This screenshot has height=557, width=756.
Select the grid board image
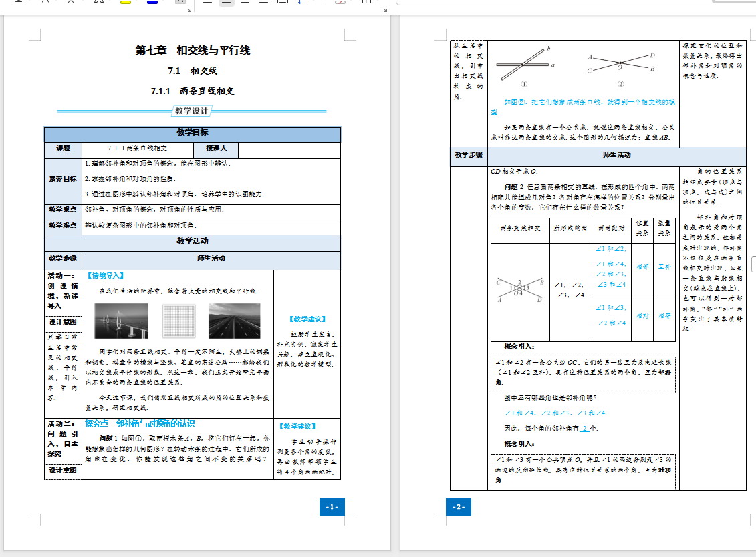click(x=179, y=321)
